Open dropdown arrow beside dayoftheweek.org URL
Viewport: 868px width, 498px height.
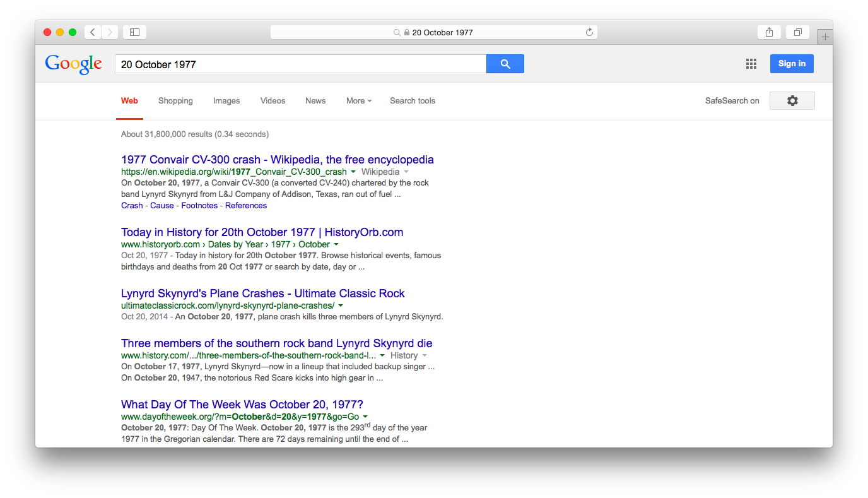(x=365, y=417)
